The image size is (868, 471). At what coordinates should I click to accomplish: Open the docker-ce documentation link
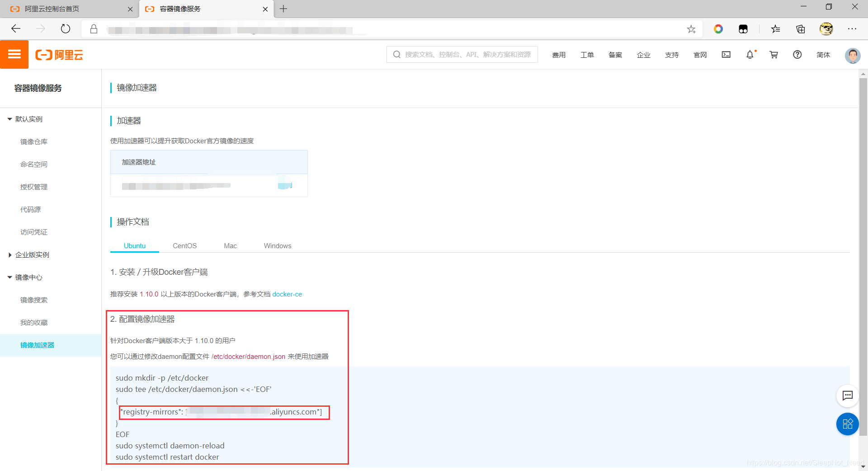(287, 294)
